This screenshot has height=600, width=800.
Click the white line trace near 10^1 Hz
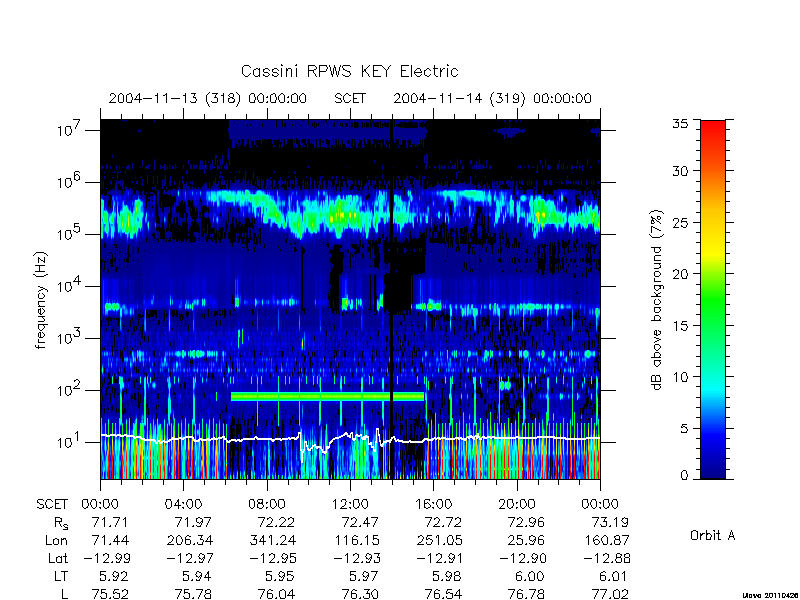click(x=350, y=438)
